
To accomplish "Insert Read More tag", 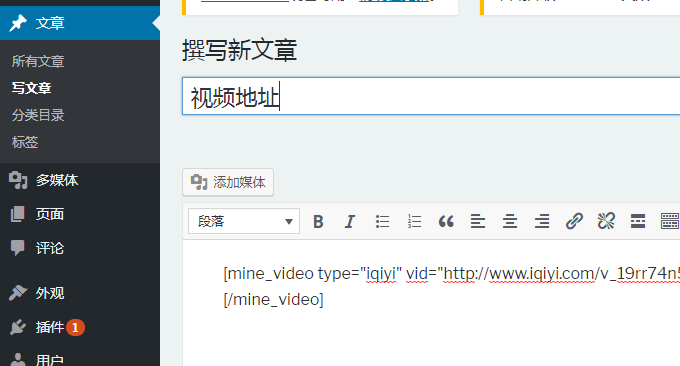I will tap(638, 222).
